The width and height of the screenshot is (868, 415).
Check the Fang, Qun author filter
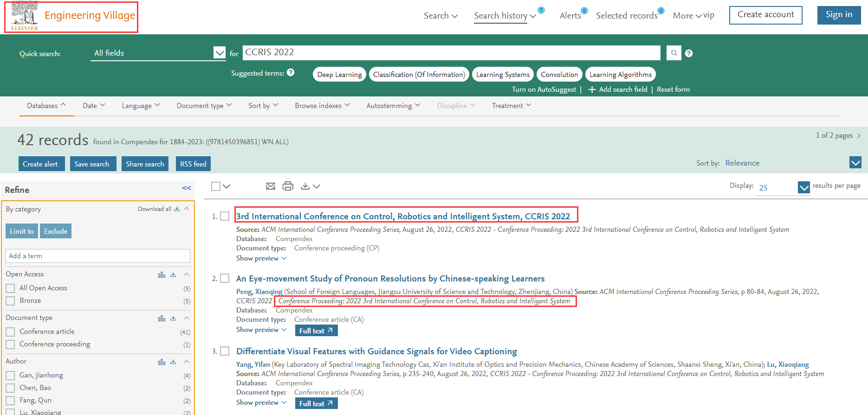[x=10, y=401]
